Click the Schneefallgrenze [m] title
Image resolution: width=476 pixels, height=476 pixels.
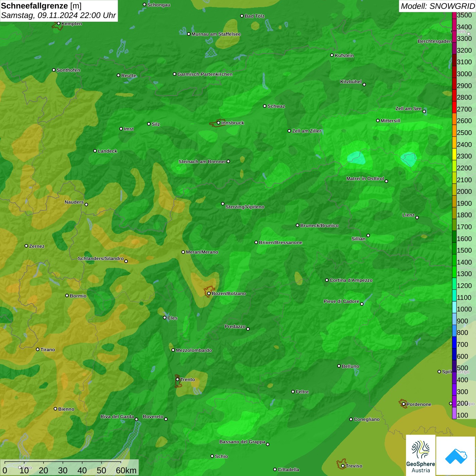41,6
